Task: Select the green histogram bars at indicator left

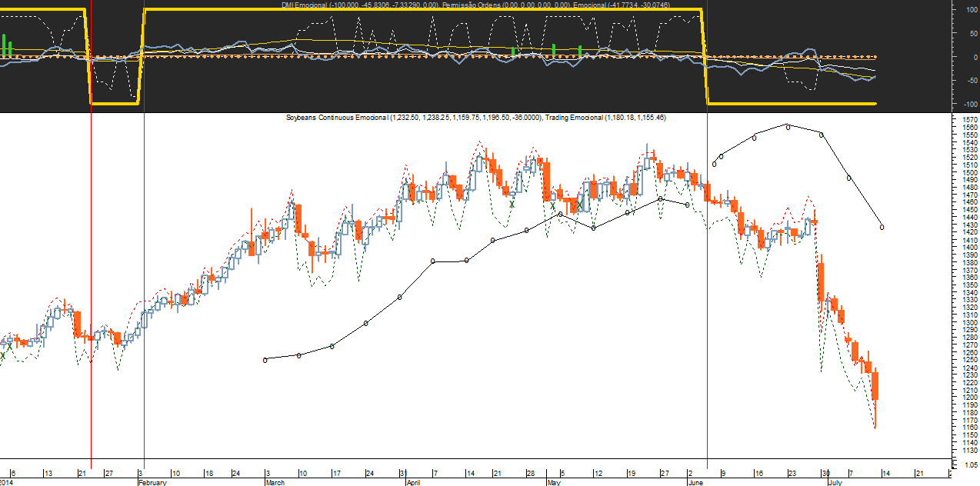Action: click(6, 45)
